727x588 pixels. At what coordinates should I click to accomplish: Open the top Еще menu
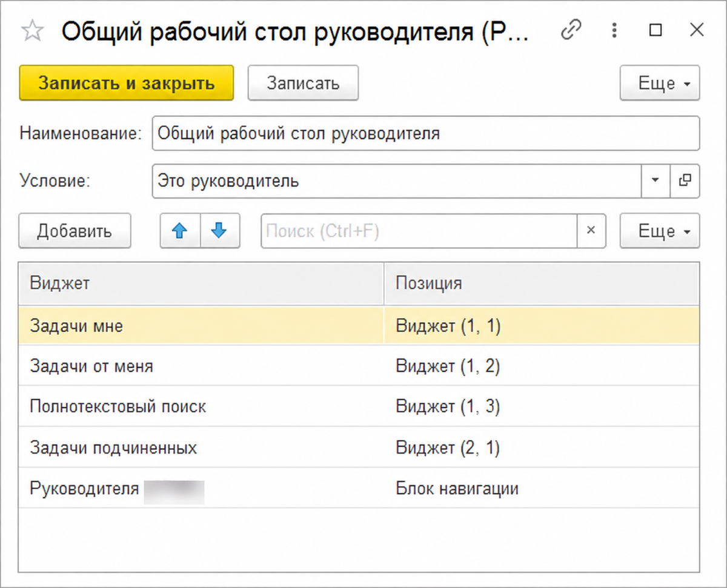click(660, 83)
